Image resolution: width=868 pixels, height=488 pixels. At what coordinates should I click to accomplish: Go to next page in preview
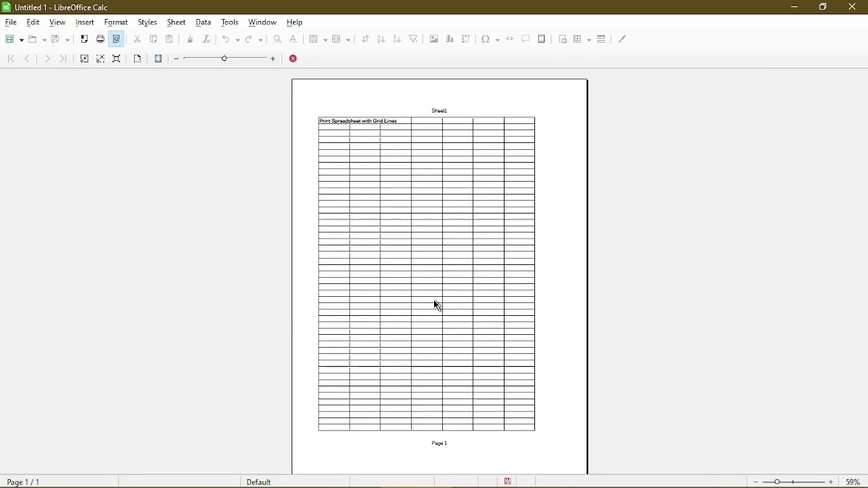(47, 59)
